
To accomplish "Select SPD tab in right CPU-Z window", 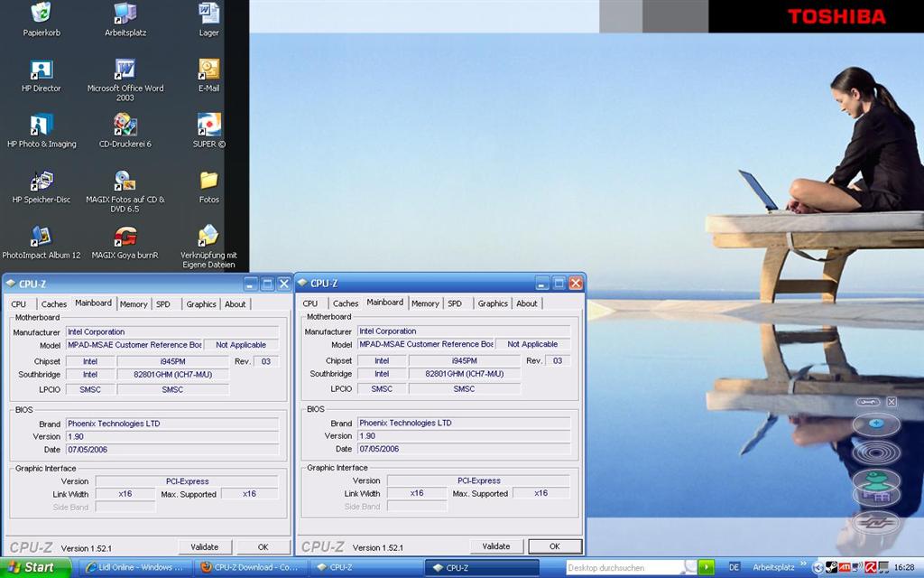I will [455, 303].
